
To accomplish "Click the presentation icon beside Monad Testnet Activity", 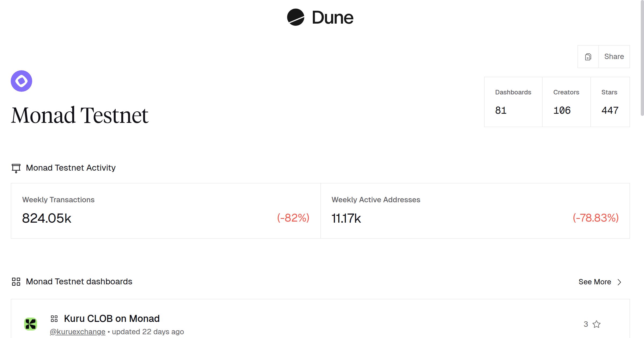I will tap(16, 168).
